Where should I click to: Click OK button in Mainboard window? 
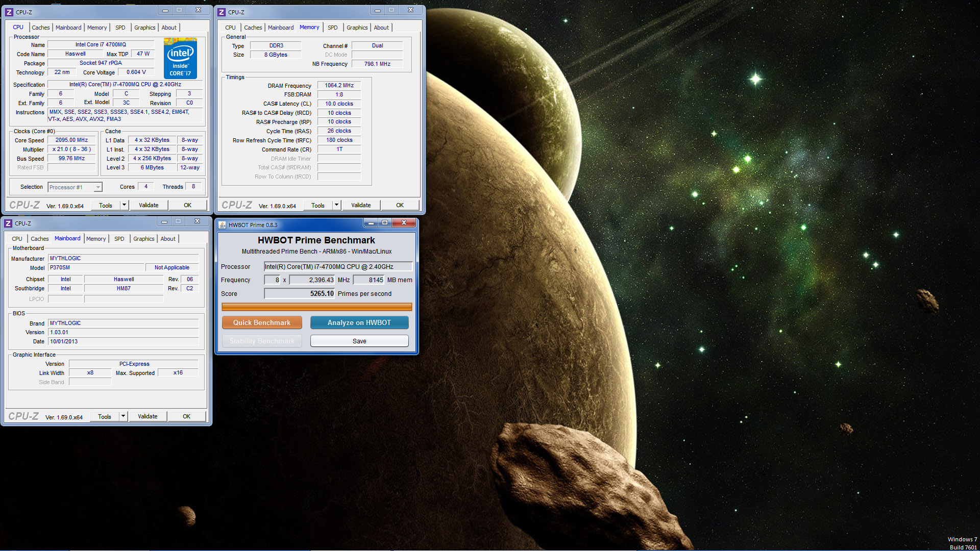pos(187,416)
